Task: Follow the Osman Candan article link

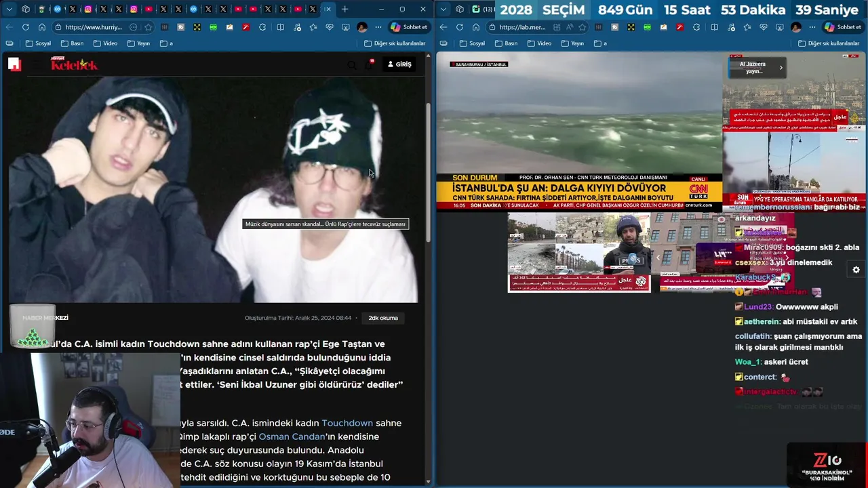Action: coord(292,436)
